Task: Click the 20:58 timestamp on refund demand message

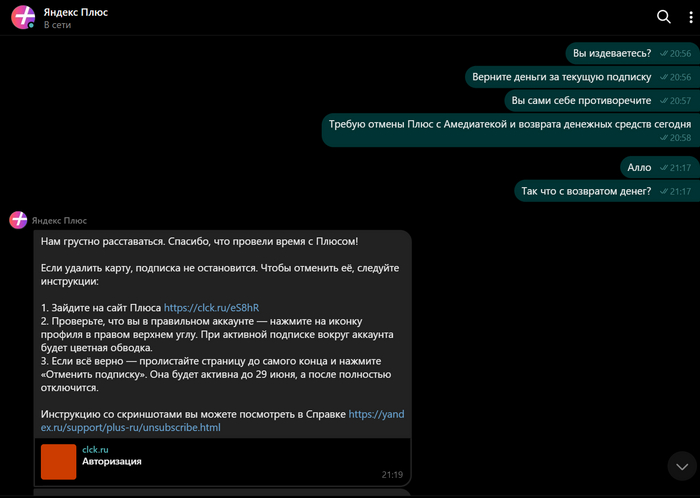Action: pos(680,138)
